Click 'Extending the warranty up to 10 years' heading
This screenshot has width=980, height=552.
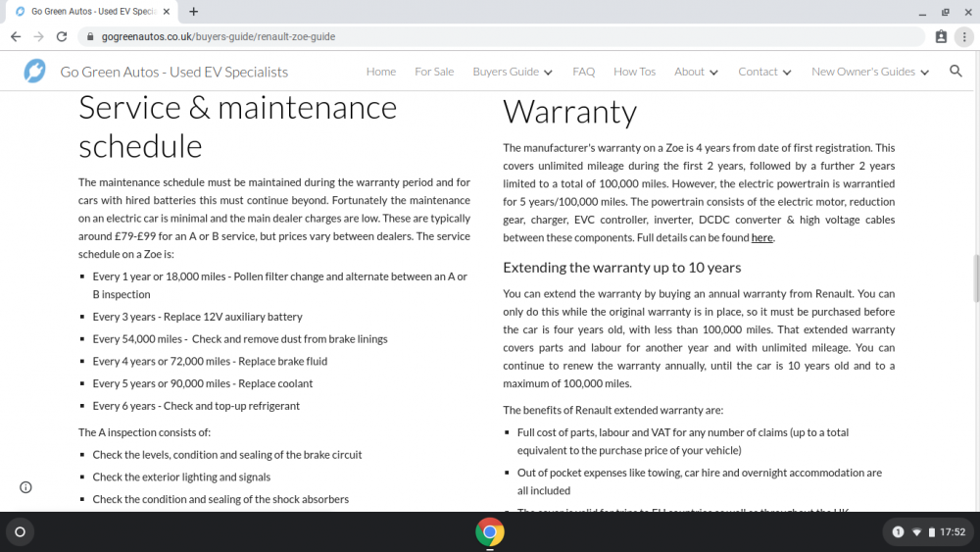point(622,268)
